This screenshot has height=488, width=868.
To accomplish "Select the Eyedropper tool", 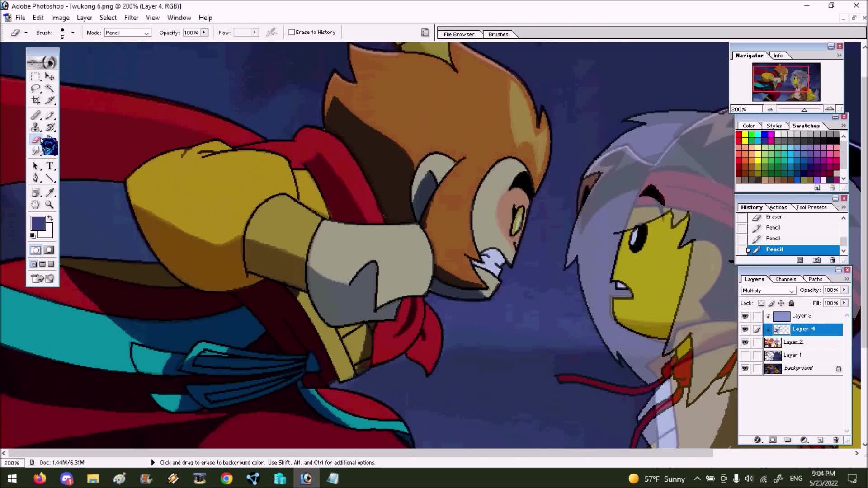I will (50, 192).
